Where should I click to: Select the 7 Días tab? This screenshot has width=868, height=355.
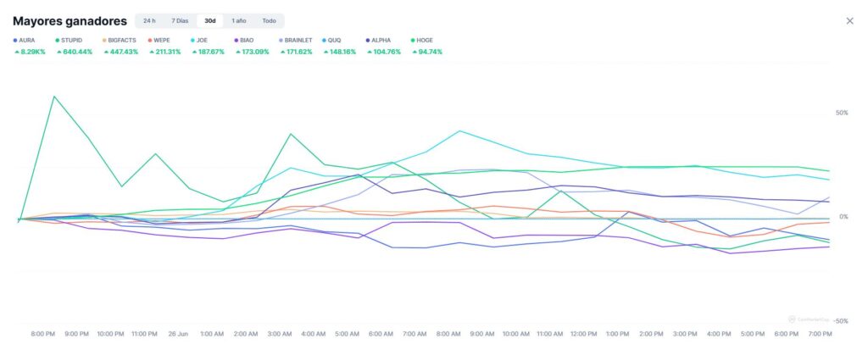[x=180, y=20]
